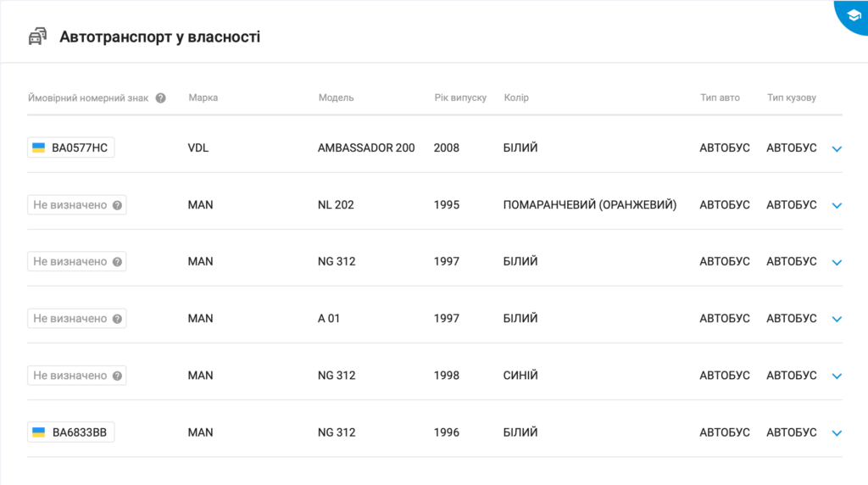Open license plate BA6833BB
Image resolution: width=868 pixels, height=485 pixels.
(71, 432)
